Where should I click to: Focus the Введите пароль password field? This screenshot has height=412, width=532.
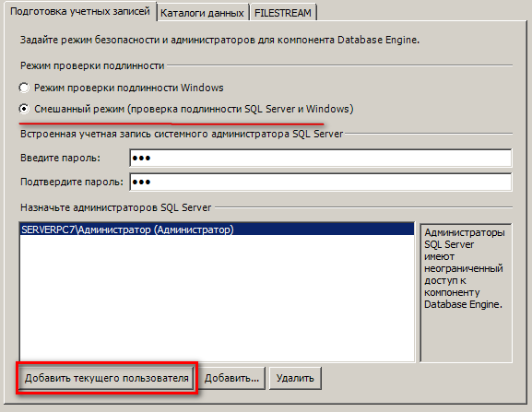(320, 158)
